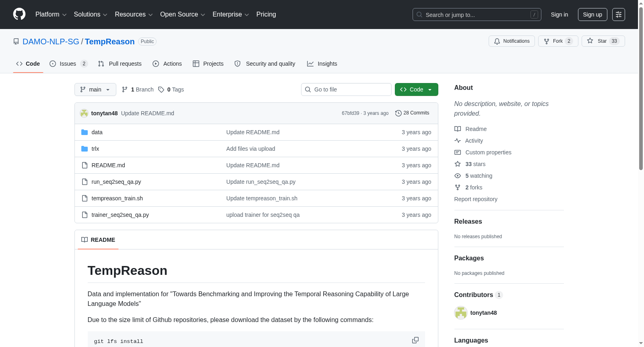Open the Pull requests tab
This screenshot has width=644, height=347.
click(x=120, y=64)
